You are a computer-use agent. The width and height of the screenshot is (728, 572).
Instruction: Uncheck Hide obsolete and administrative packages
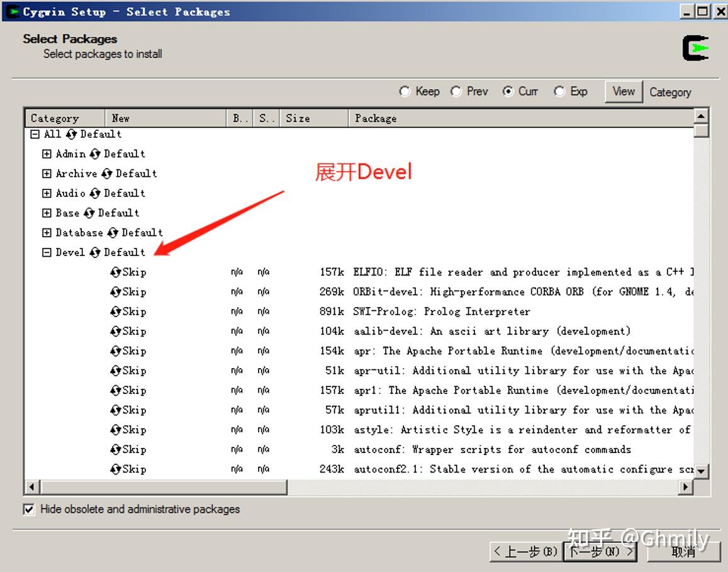point(29,510)
